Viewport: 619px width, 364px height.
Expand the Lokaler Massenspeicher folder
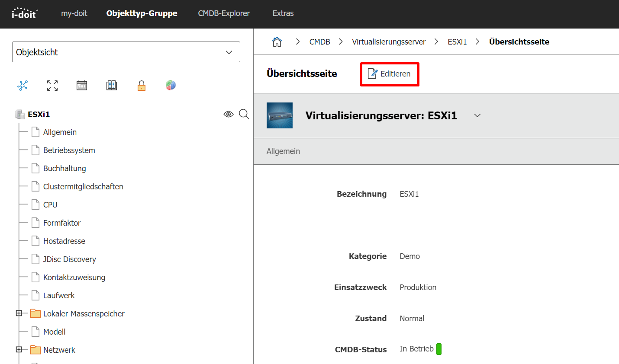(x=19, y=313)
